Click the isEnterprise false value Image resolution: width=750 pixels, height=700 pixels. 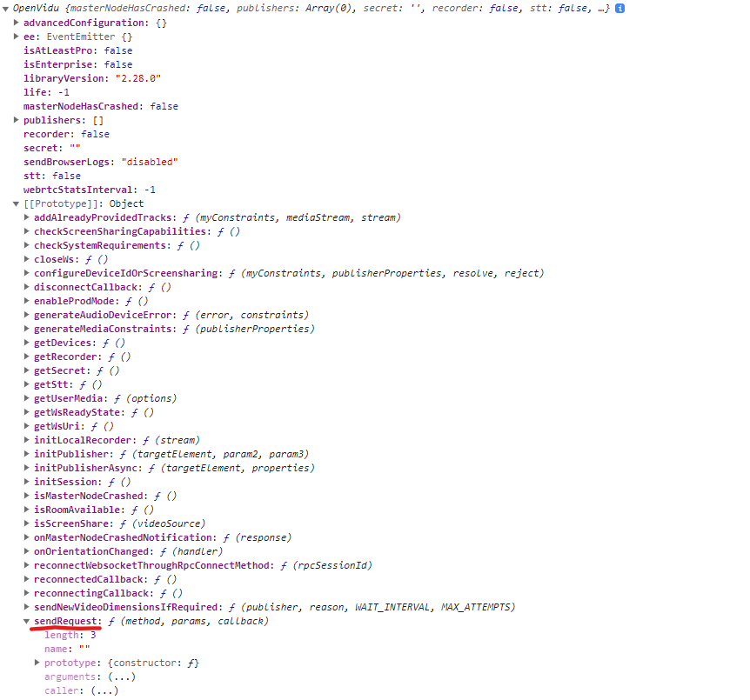[118, 64]
